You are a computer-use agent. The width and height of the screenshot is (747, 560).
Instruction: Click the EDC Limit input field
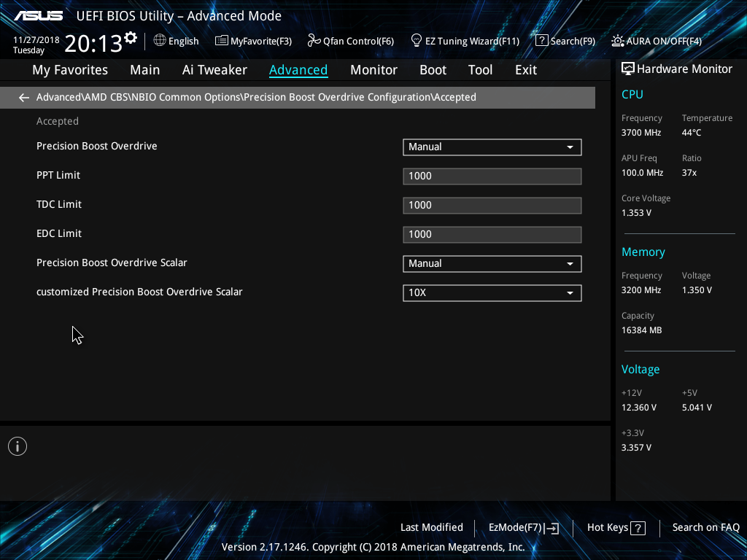coord(492,234)
